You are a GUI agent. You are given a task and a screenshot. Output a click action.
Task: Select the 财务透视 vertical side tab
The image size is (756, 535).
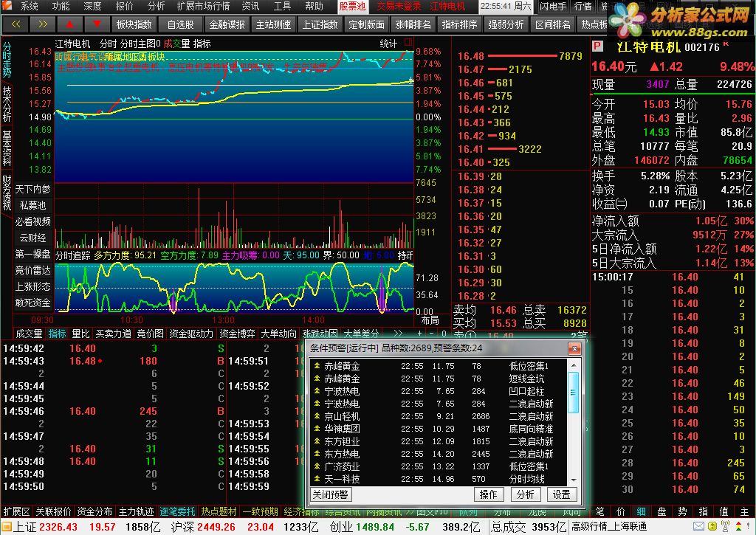pos(7,193)
